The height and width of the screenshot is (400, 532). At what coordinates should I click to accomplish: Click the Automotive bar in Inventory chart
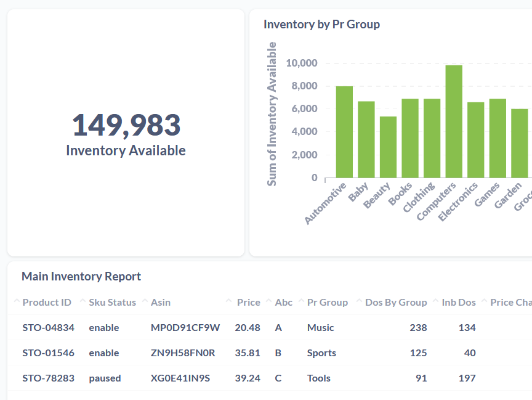coord(344,132)
